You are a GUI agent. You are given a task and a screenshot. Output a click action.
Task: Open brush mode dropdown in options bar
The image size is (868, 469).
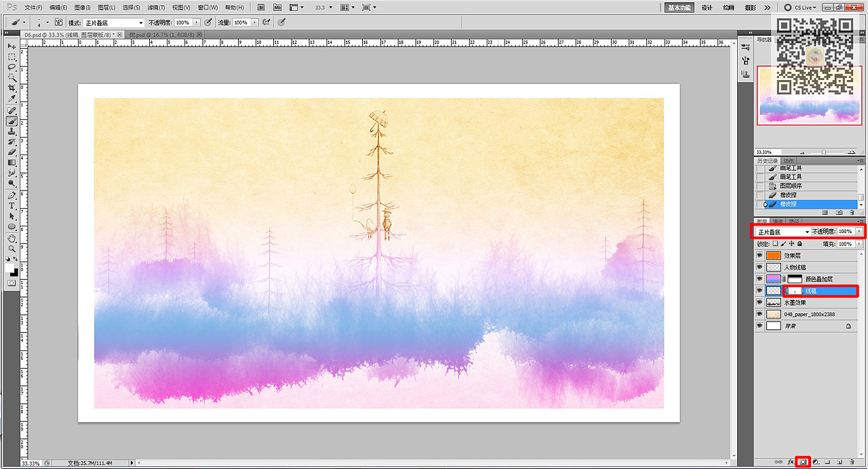(x=114, y=22)
